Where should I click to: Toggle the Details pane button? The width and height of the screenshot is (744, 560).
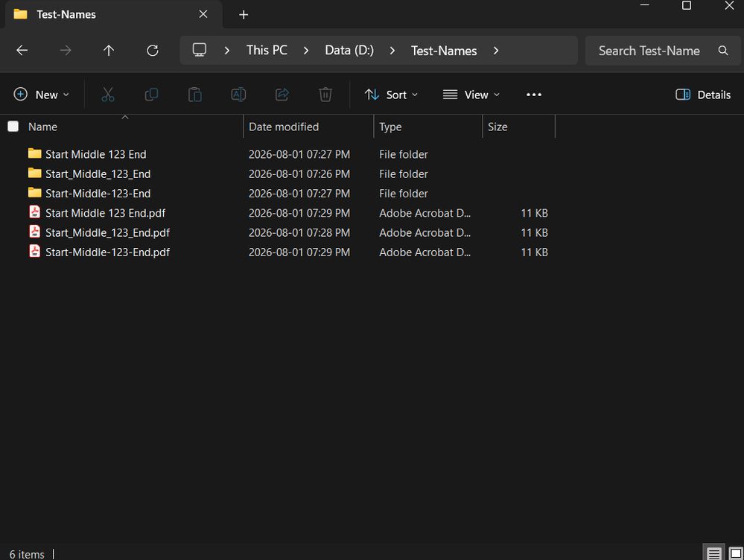[x=703, y=95]
